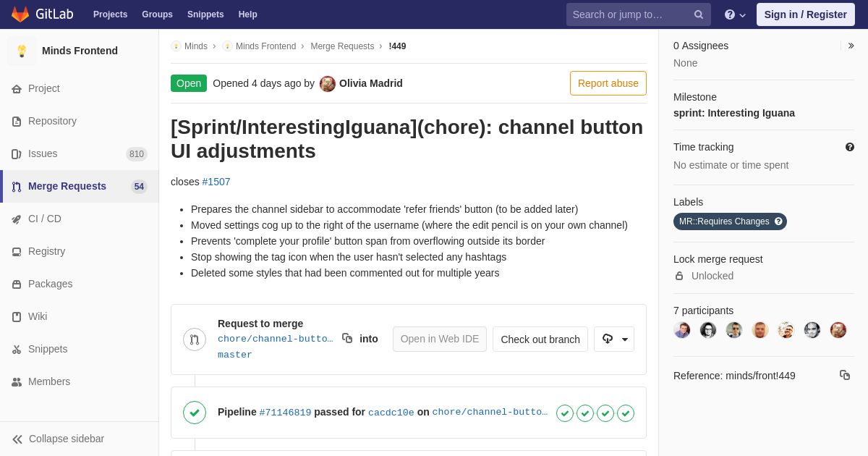Image resolution: width=868 pixels, height=456 pixels.
Task: Open the Help top menu
Action: (248, 14)
